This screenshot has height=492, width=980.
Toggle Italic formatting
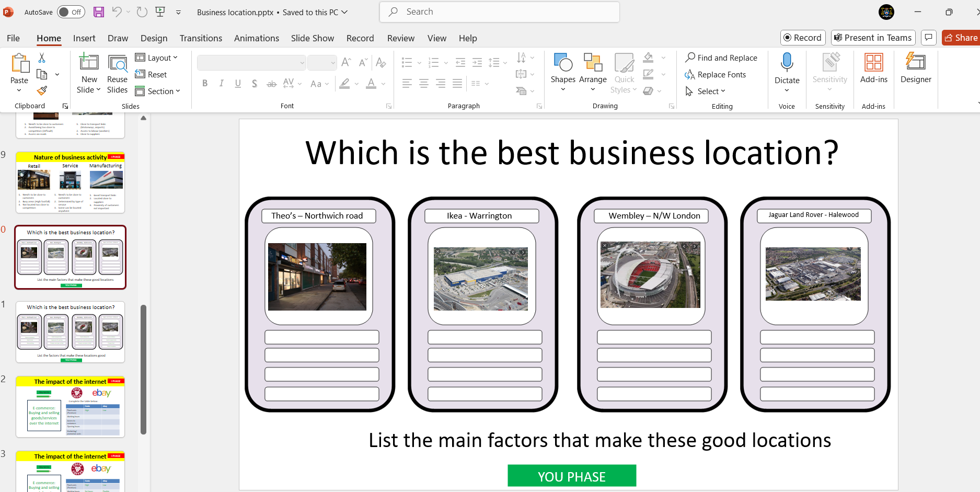point(222,84)
